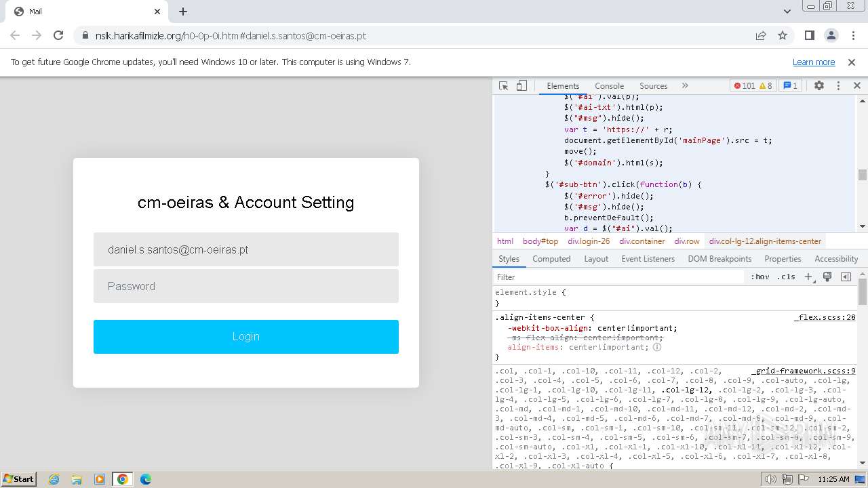Open a new browser tab
This screenshot has width=868, height=488.
183,12
